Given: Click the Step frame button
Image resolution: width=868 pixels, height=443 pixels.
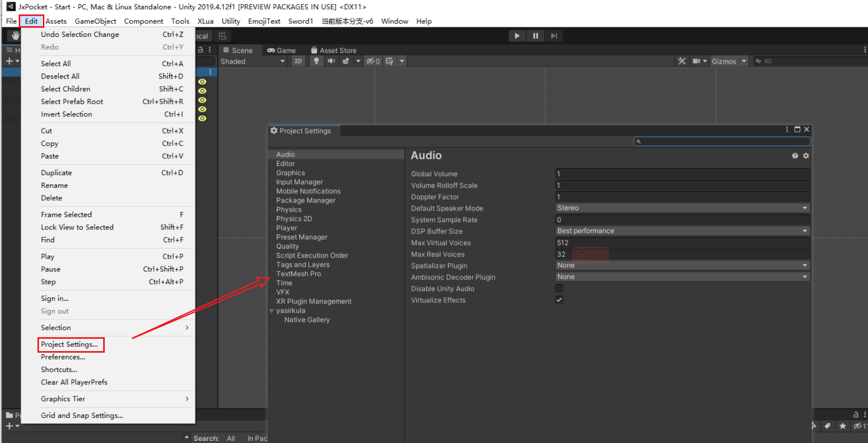Looking at the screenshot, I should click(x=554, y=36).
